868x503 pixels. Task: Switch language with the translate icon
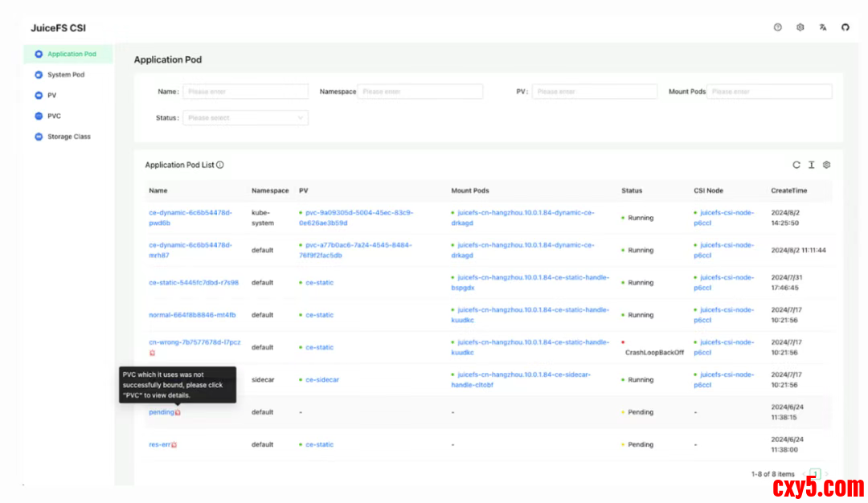coord(822,27)
